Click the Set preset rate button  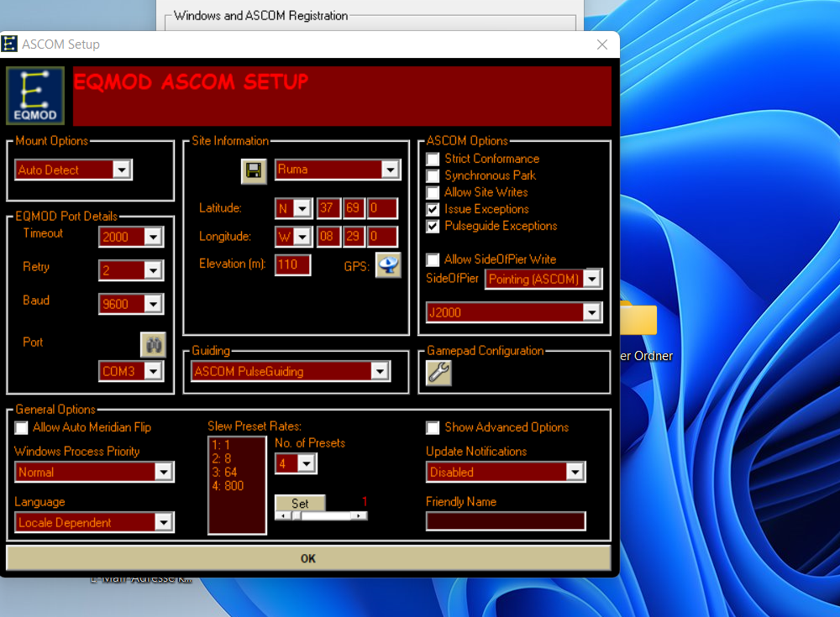click(x=300, y=503)
